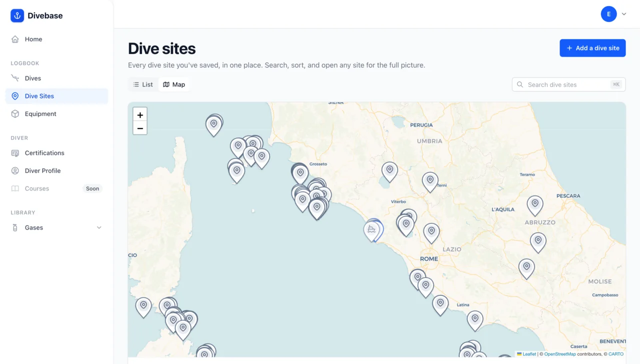Open the OpenStreetMap attribution link

click(560, 354)
